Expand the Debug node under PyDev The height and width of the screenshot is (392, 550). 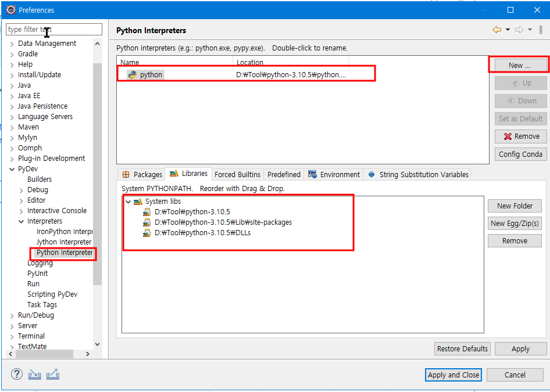(x=22, y=190)
